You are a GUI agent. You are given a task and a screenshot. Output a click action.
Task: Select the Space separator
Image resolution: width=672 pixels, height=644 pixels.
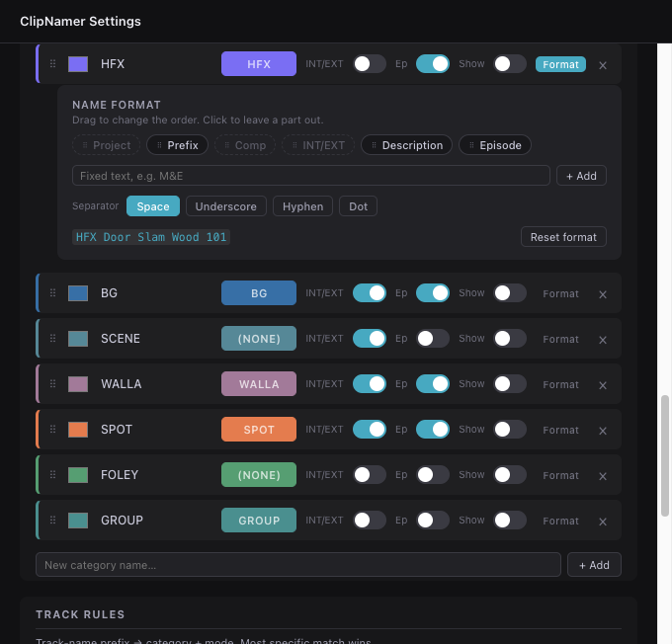[153, 206]
